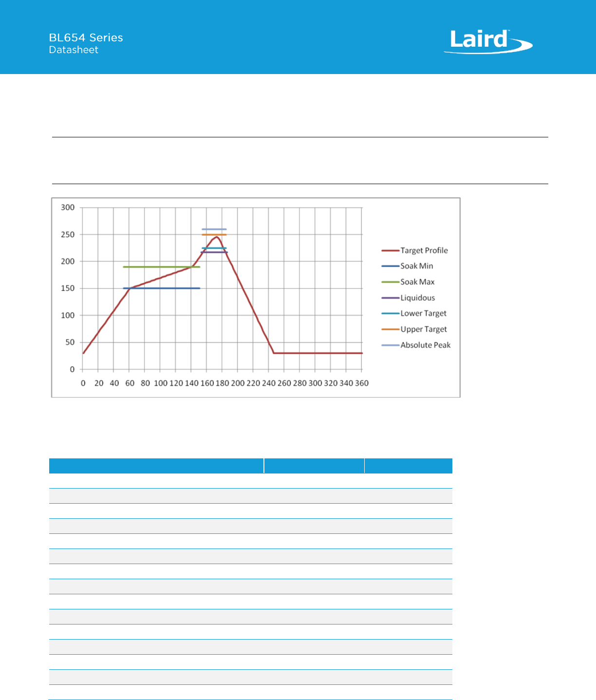The width and height of the screenshot is (596, 700).
Task: Click the 300 y-axis label
Action: click(x=68, y=208)
